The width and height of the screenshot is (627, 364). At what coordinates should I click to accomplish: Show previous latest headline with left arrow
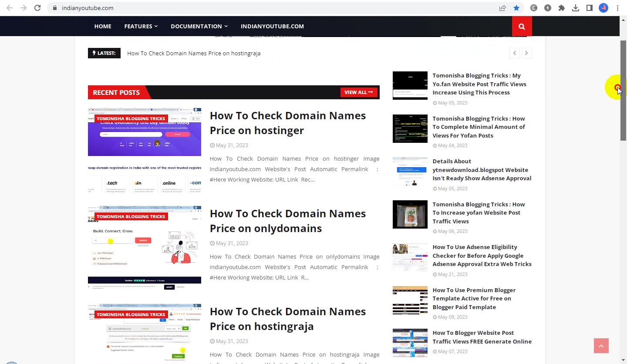(x=515, y=53)
